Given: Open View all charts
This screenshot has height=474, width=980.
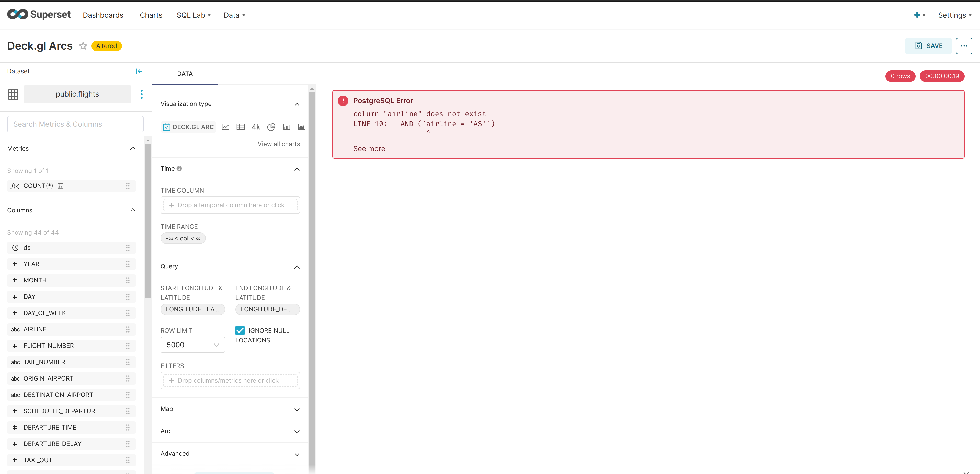Looking at the screenshot, I should tap(278, 144).
